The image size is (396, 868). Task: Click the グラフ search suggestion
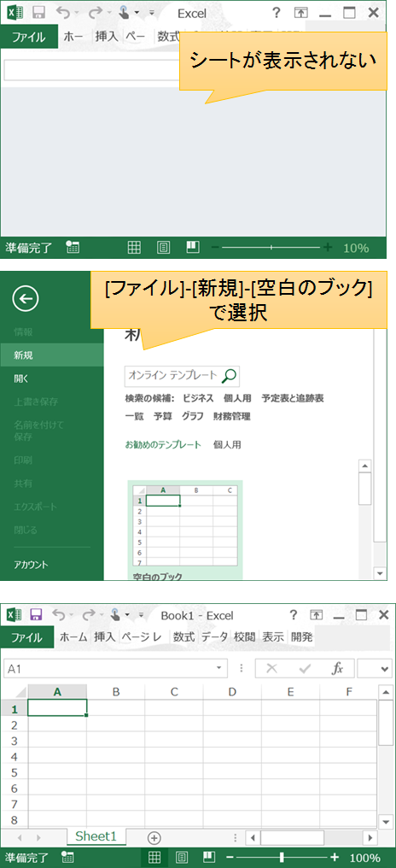(193, 417)
